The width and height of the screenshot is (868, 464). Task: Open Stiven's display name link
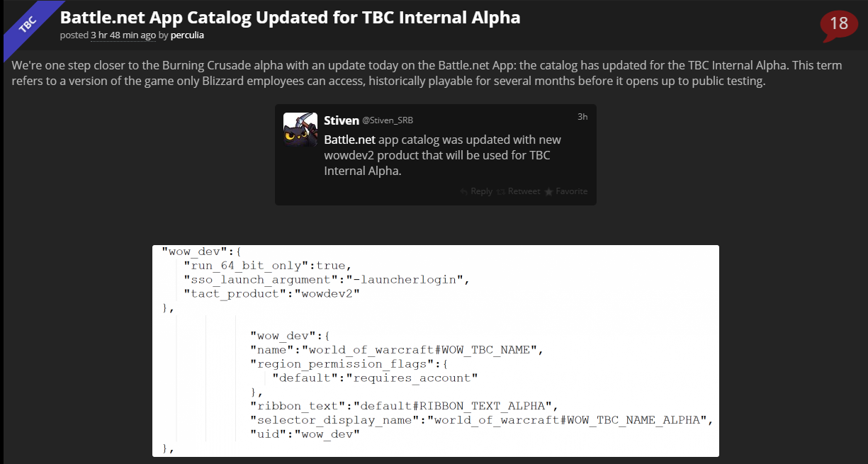[x=342, y=120]
